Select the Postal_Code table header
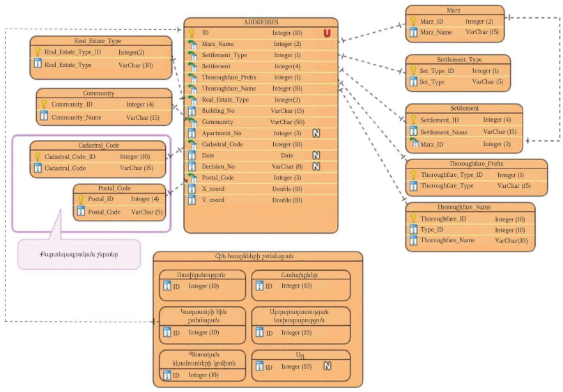This screenshot has width=563, height=392. [119, 189]
